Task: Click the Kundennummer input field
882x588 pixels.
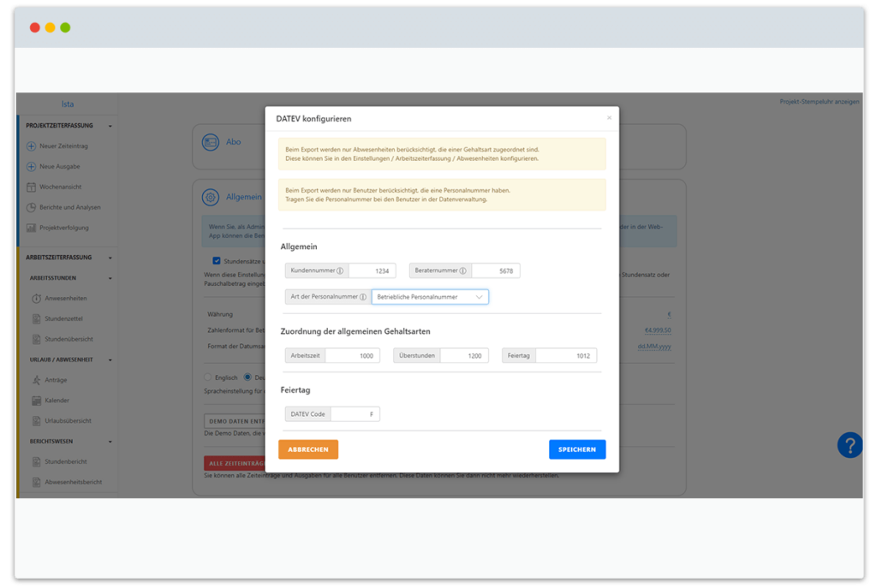Action: (x=372, y=271)
